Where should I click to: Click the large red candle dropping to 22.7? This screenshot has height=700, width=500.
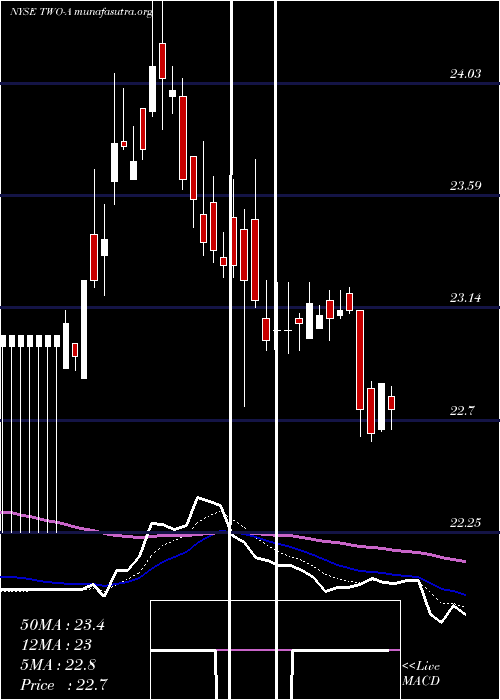pyautogui.click(x=360, y=360)
